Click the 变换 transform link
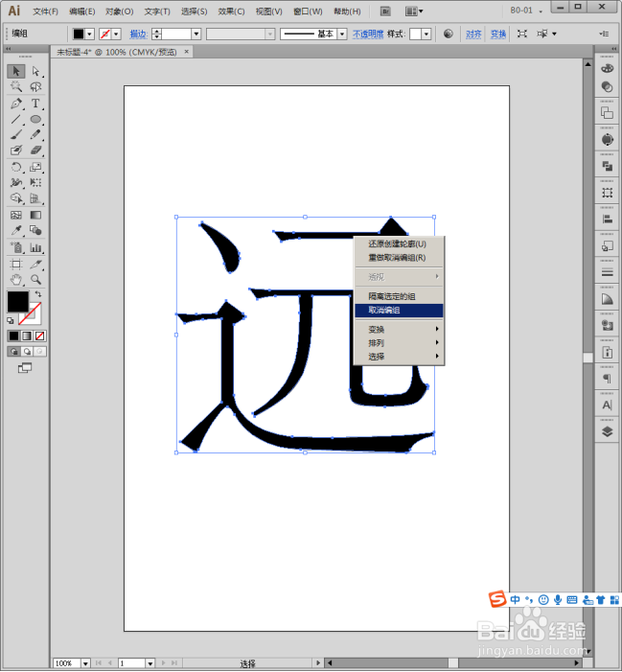The width and height of the screenshot is (622, 672). 498,34
